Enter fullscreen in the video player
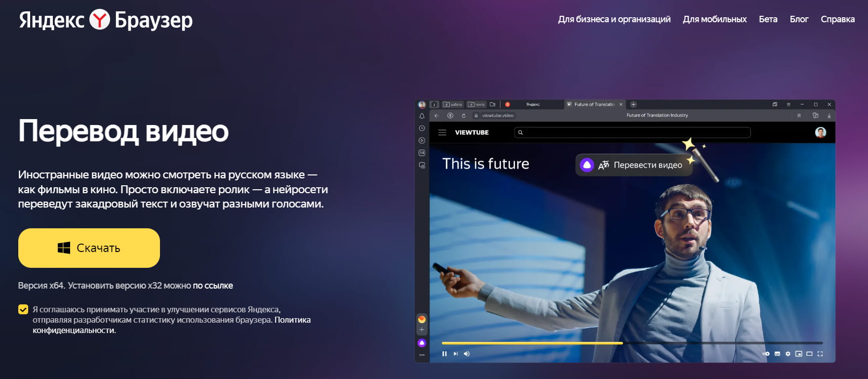The width and height of the screenshot is (868, 379). pyautogui.click(x=820, y=354)
